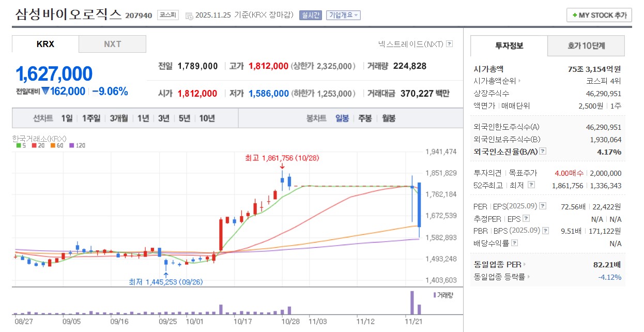Open the 투자정보 tab
Viewport: 644px width, 332px height.
coord(509,46)
